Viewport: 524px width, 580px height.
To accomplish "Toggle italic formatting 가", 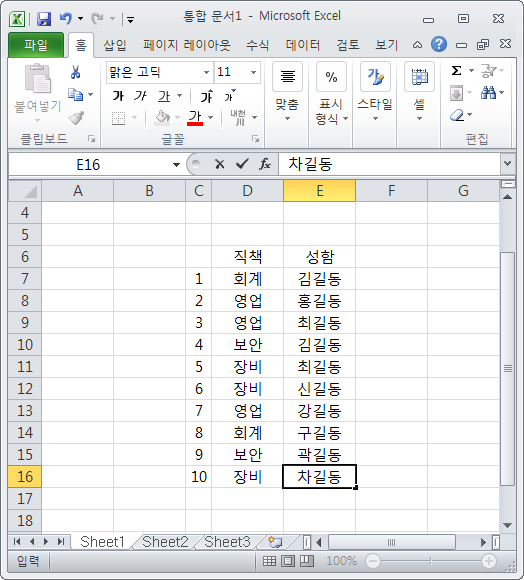I will tap(141, 96).
